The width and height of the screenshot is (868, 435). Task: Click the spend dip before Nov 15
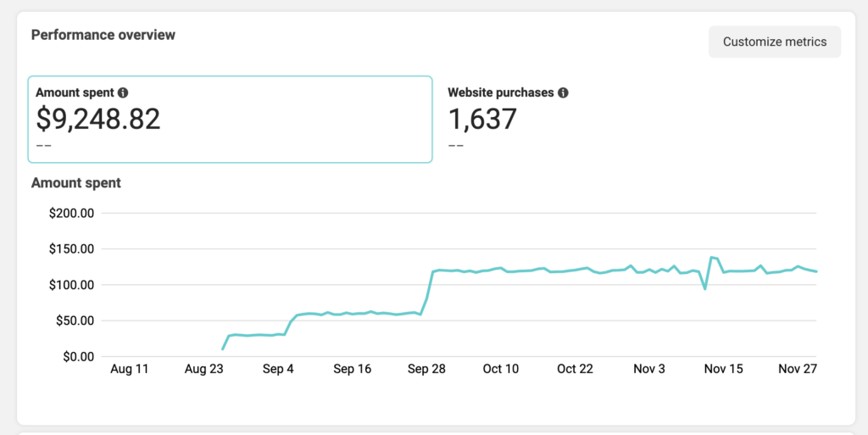pyautogui.click(x=705, y=288)
